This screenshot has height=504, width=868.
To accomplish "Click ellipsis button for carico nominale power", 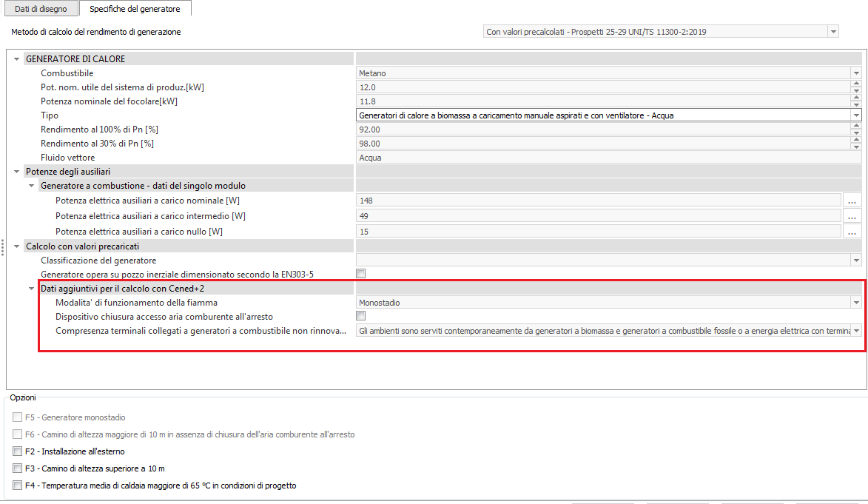I will coord(852,201).
